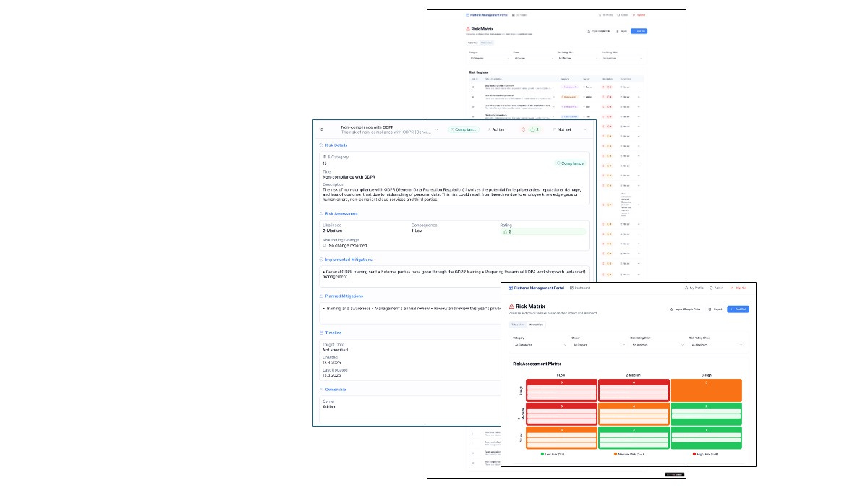Open the GDPR row more-options ellipsis
868x488 pixels.
click(585, 129)
